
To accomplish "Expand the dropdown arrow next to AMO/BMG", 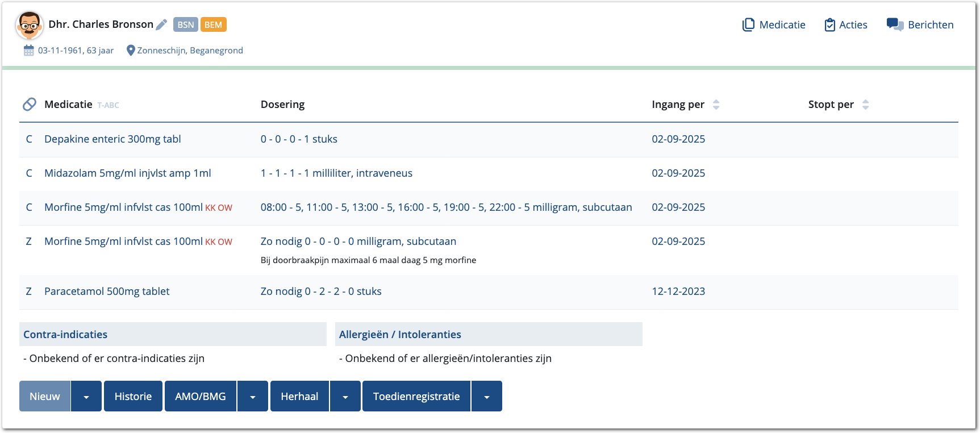I will click(253, 397).
